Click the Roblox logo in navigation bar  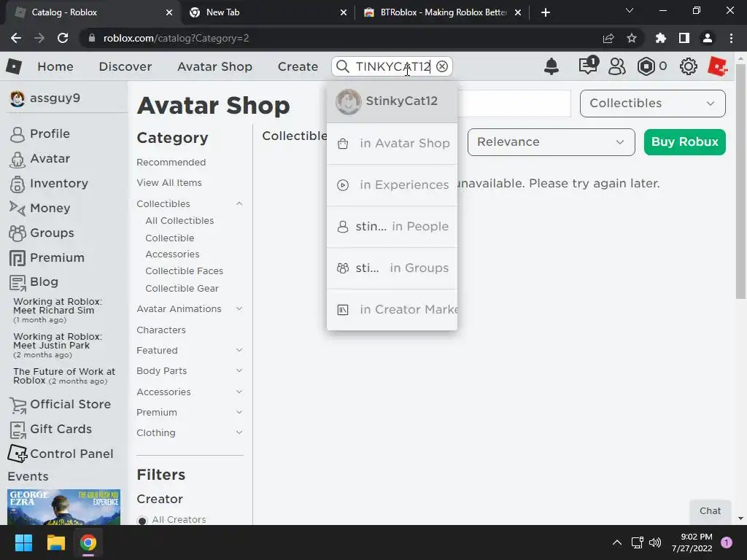14,66
